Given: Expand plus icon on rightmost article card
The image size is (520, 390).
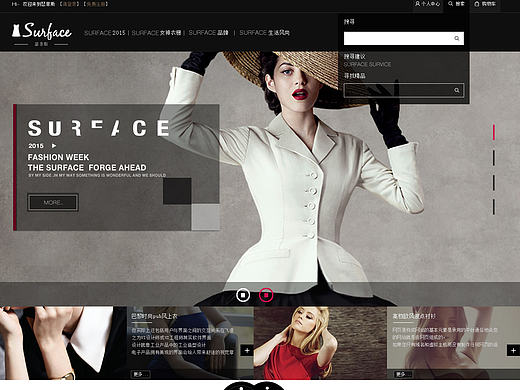Looking at the screenshot, I should [x=513, y=350].
